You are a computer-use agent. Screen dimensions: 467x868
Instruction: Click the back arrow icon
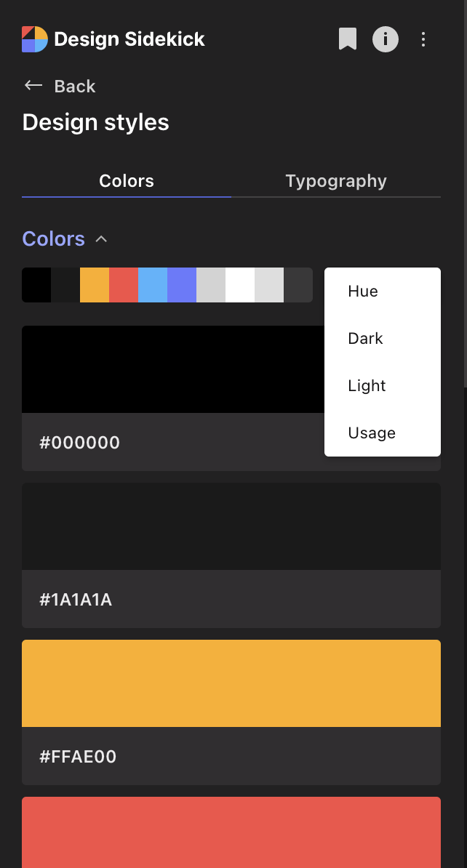coord(33,86)
